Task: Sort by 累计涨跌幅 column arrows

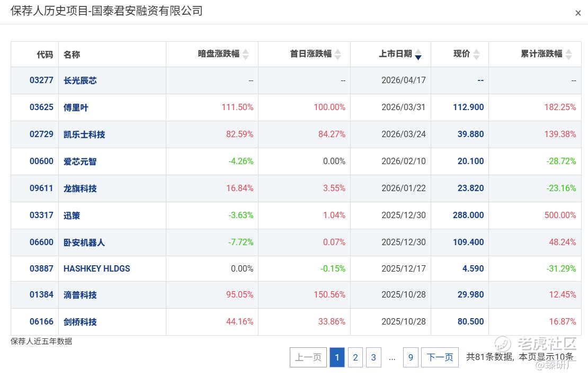Action: (569, 55)
